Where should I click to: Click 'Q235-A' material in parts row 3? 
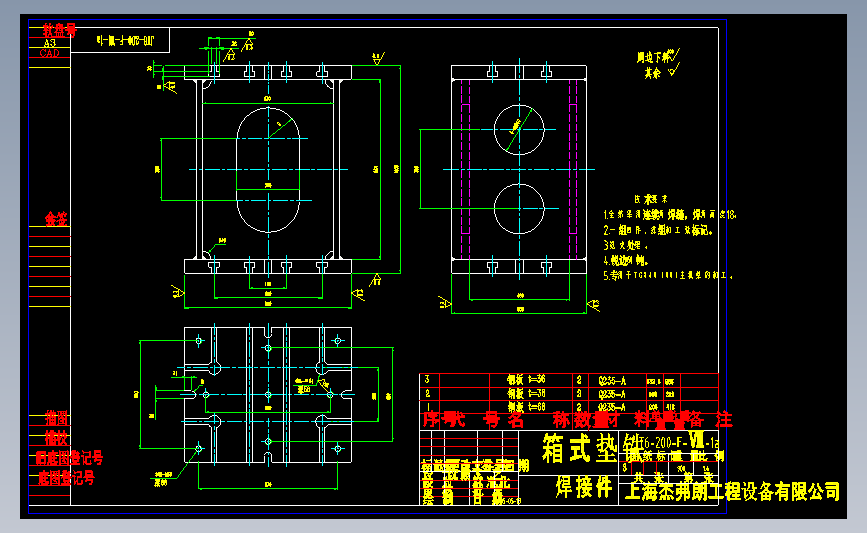(612, 380)
